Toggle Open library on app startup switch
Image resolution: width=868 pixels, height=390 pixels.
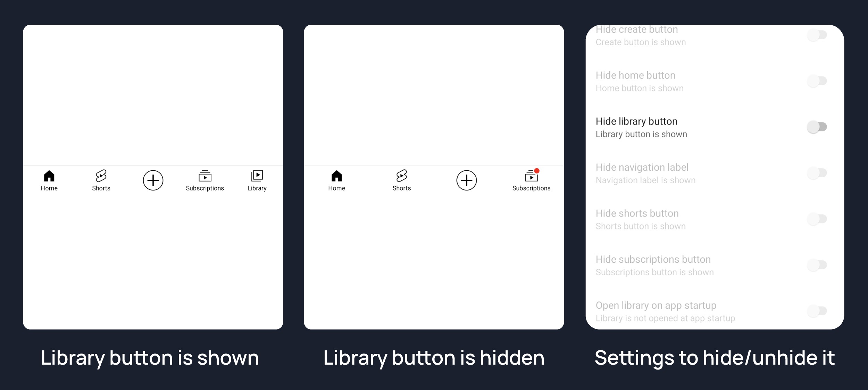click(x=817, y=311)
